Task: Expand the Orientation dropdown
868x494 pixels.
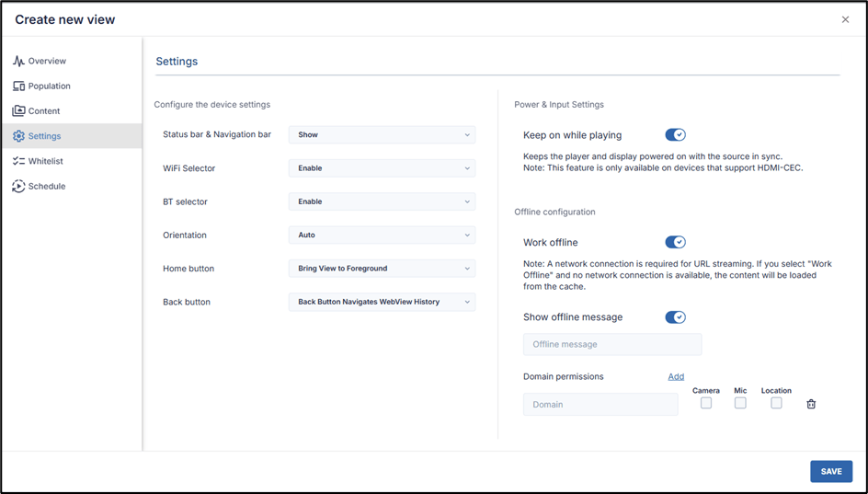Action: (x=382, y=235)
